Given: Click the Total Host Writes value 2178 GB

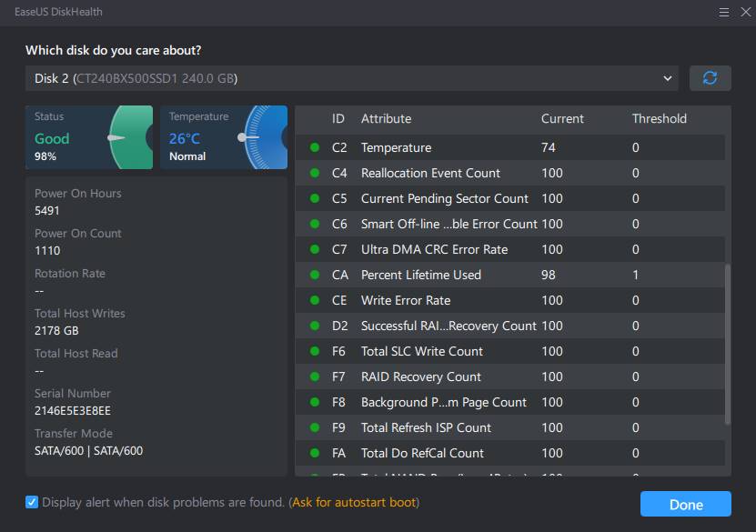Looking at the screenshot, I should click(56, 331).
